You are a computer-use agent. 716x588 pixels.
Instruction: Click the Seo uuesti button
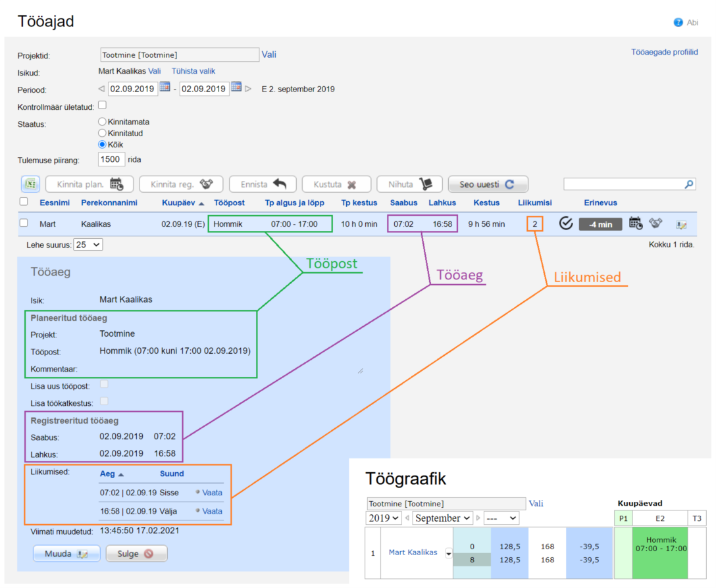pos(488,185)
